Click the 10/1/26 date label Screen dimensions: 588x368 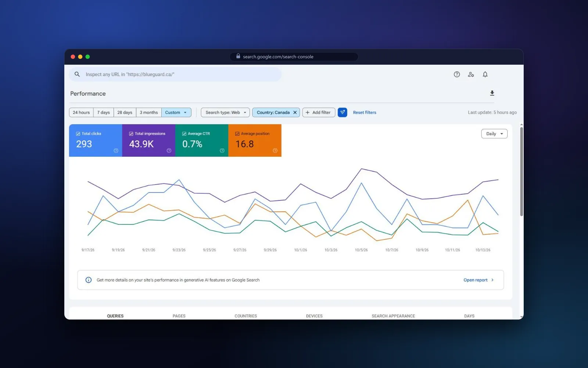coord(301,250)
